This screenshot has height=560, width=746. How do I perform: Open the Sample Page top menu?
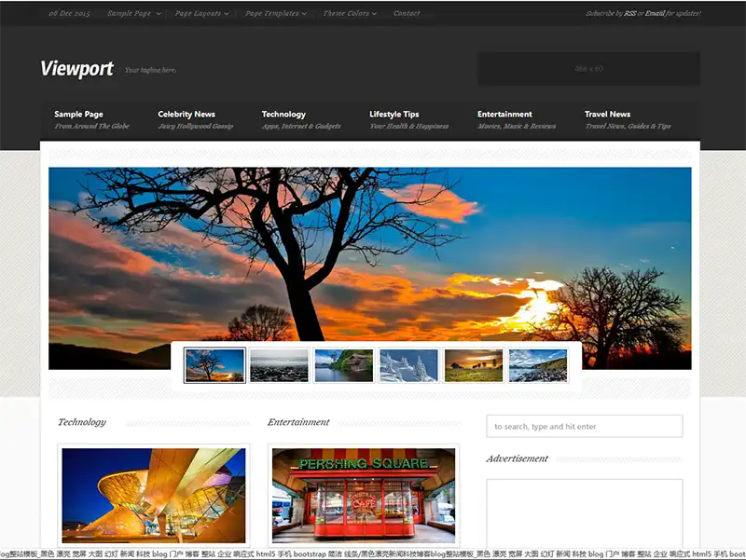click(129, 13)
